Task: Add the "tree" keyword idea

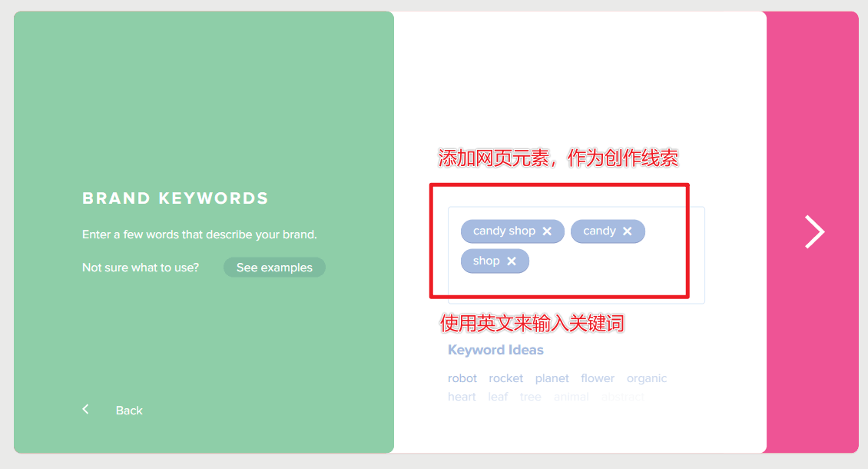Action: click(530, 396)
